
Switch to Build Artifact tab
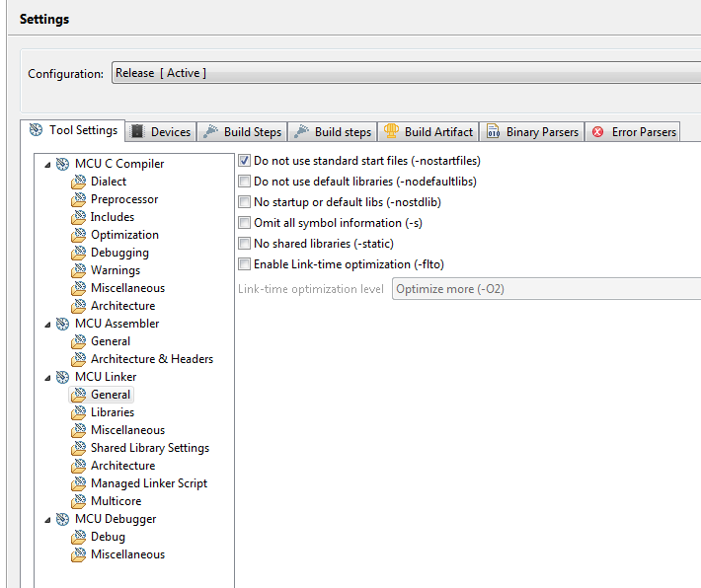428,132
